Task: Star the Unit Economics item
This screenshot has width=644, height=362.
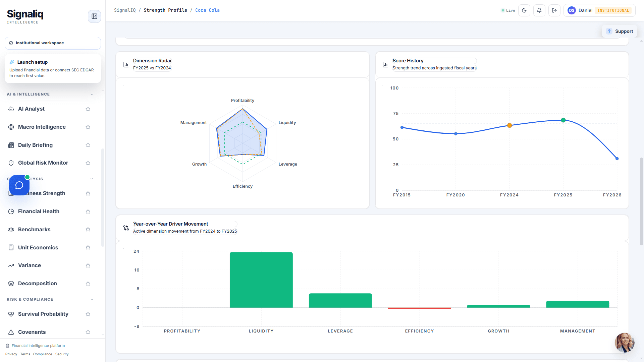Action: [88, 247]
